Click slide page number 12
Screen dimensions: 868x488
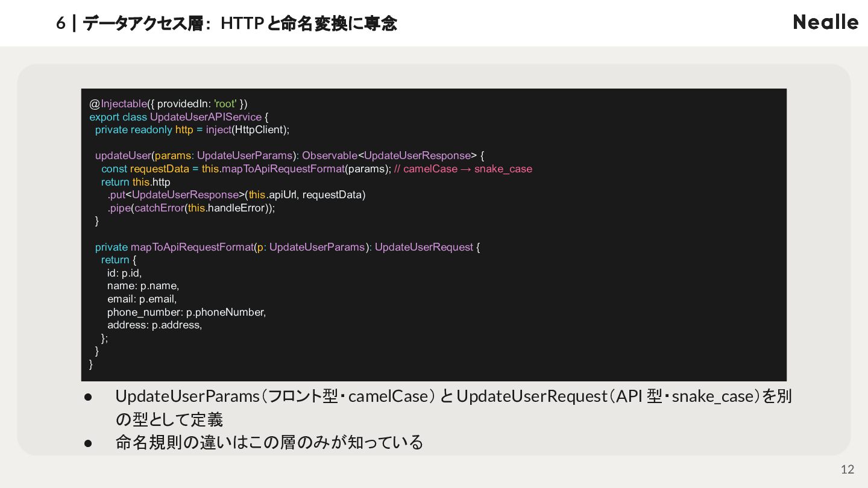click(848, 469)
